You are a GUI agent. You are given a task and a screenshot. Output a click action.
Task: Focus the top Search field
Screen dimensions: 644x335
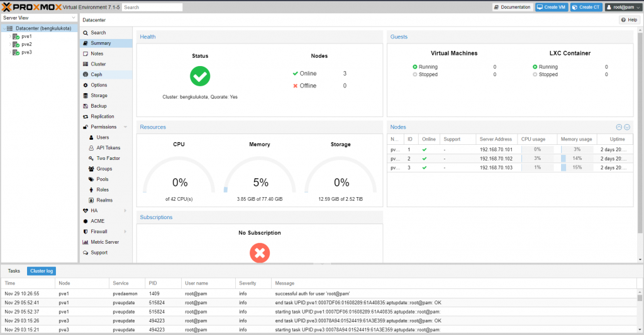tap(152, 7)
